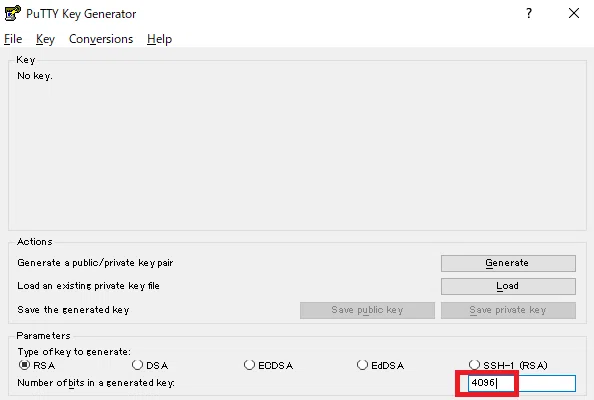Viewport: 594px width, 400px height.
Task: Open the Conversions menu
Action: (101, 39)
